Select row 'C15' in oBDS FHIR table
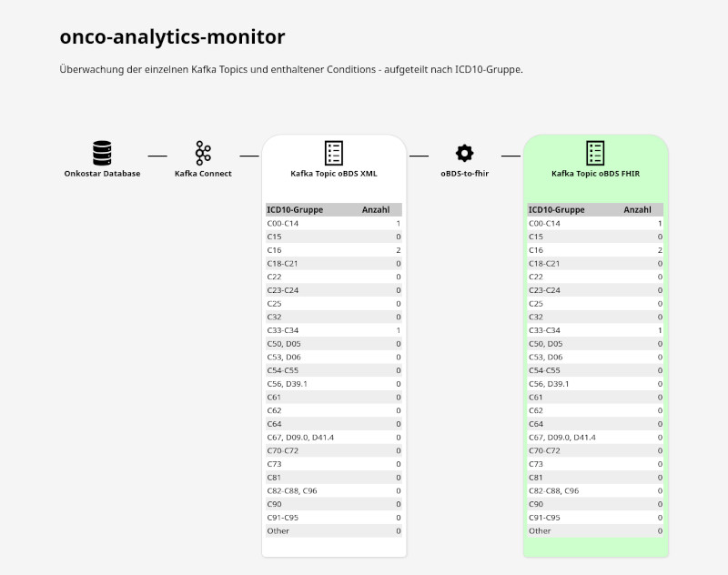The width and height of the screenshot is (728, 575). tap(595, 237)
